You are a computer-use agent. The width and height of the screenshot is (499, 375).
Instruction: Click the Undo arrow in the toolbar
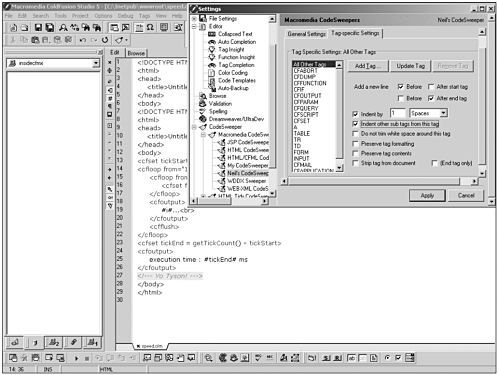82,40
